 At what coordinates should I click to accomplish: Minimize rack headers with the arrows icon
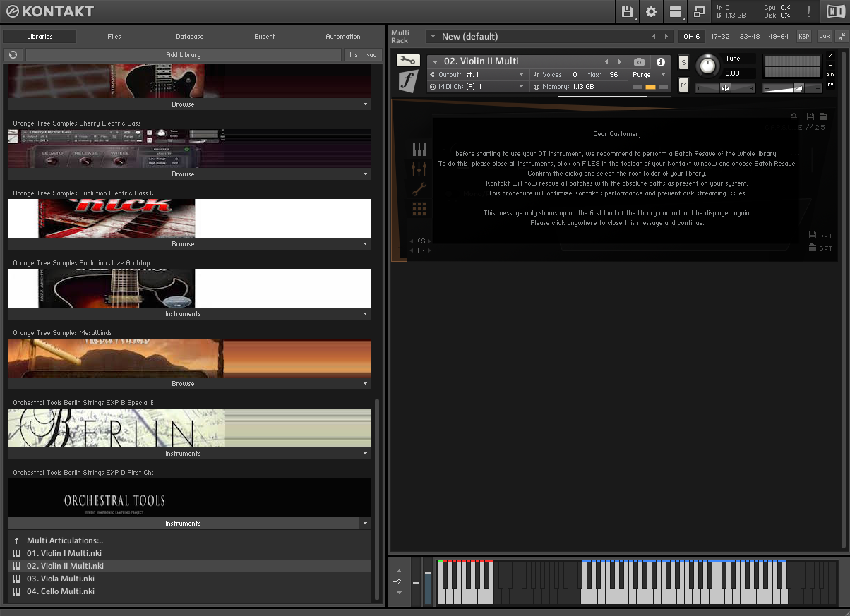pyautogui.click(x=843, y=36)
